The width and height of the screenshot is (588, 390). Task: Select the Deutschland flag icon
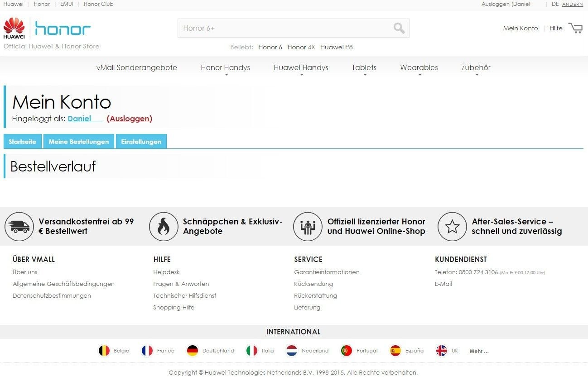[x=193, y=351]
